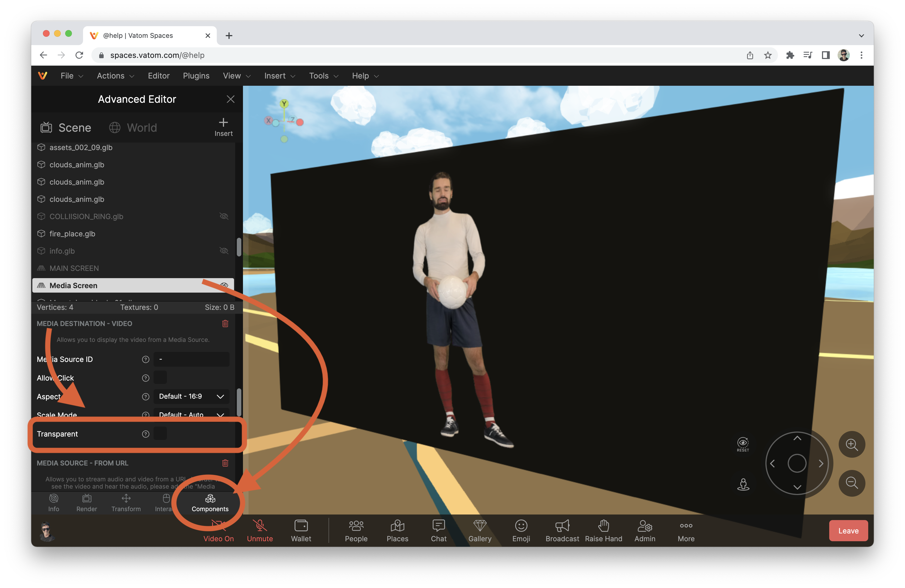The image size is (905, 588).
Task: Open the Gallery
Action: click(x=480, y=531)
